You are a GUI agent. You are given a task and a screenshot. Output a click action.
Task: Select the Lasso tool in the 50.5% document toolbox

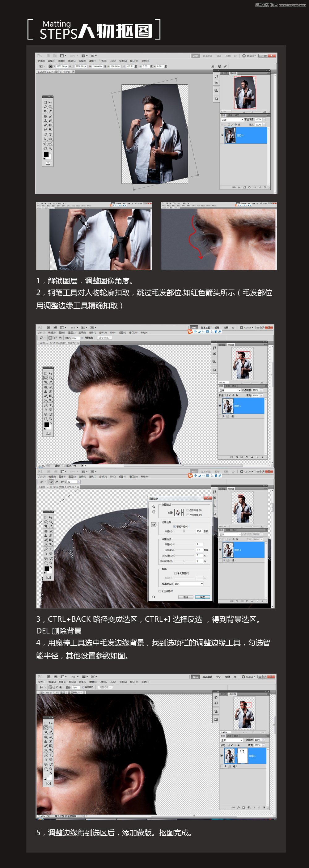(46, 378)
